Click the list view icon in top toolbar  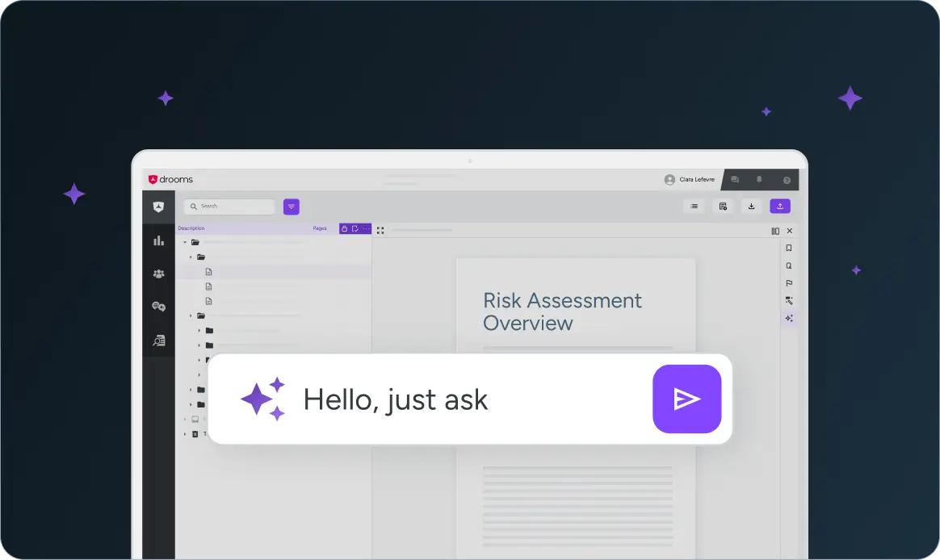point(694,206)
